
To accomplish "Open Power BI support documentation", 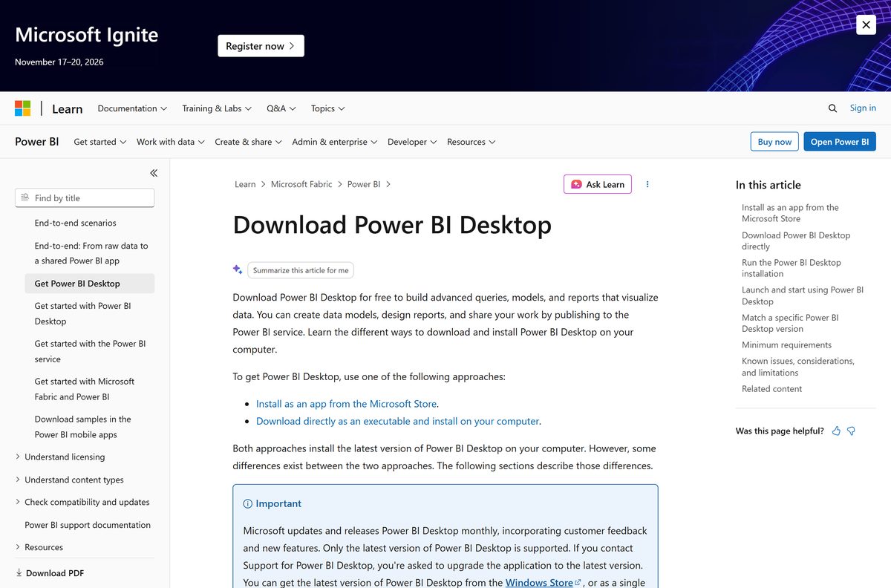I will tap(88, 525).
